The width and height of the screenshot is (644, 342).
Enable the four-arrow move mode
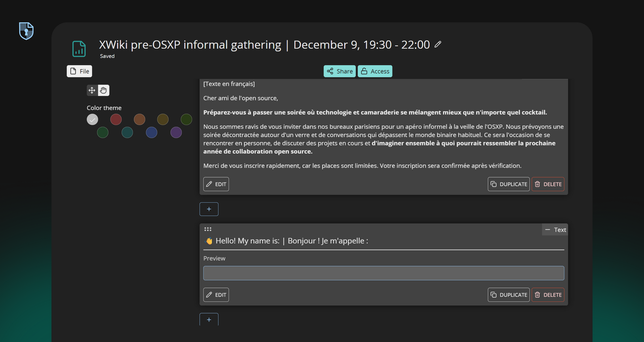coord(92,90)
